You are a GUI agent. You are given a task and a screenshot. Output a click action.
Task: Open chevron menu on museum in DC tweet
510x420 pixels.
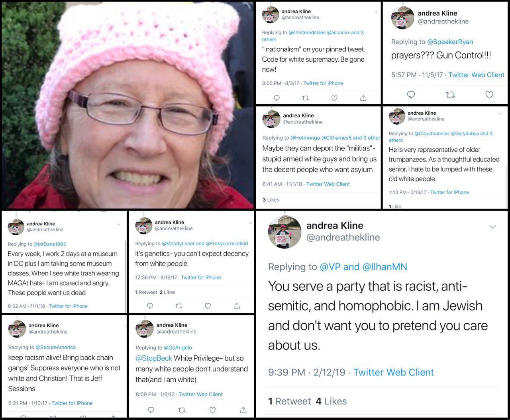[119, 225]
